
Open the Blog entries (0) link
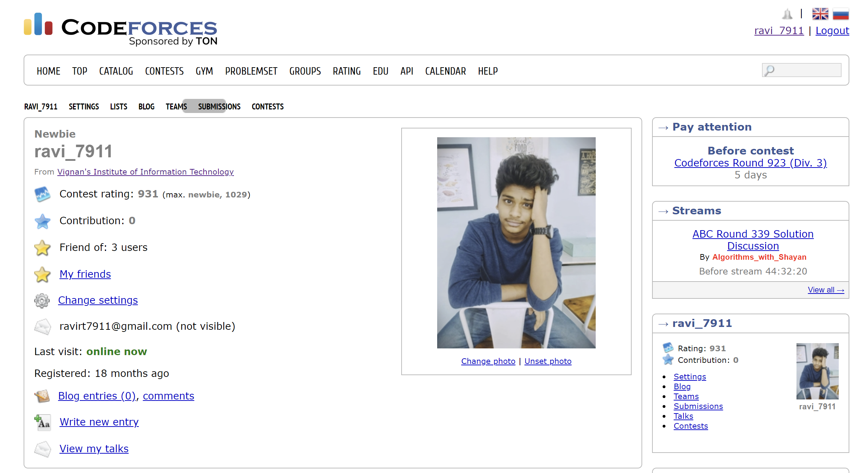pos(97,396)
